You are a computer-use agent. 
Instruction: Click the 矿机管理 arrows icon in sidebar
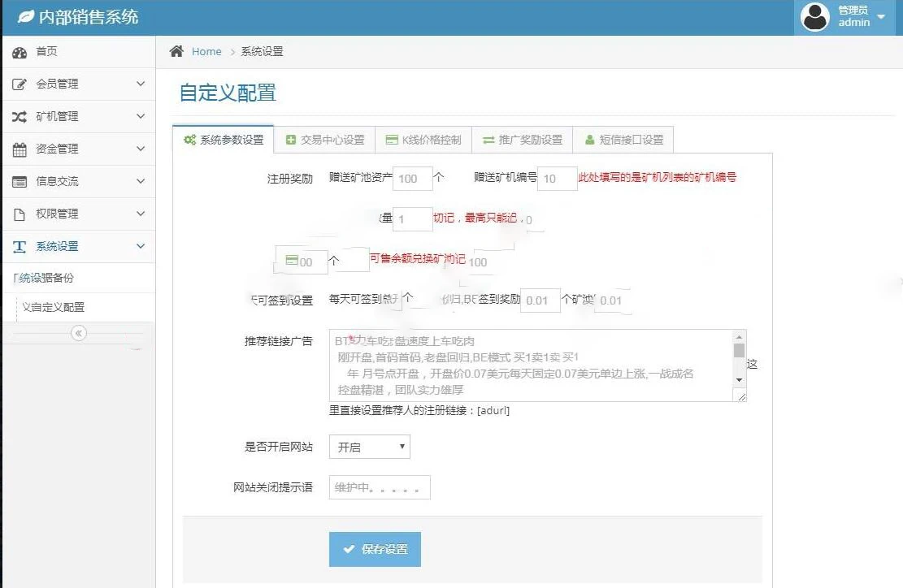click(x=21, y=116)
